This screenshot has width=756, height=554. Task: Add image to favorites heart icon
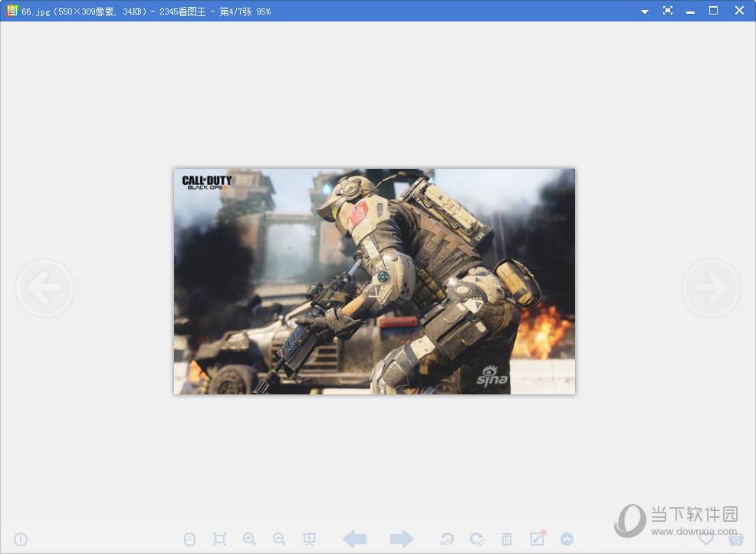(706, 539)
